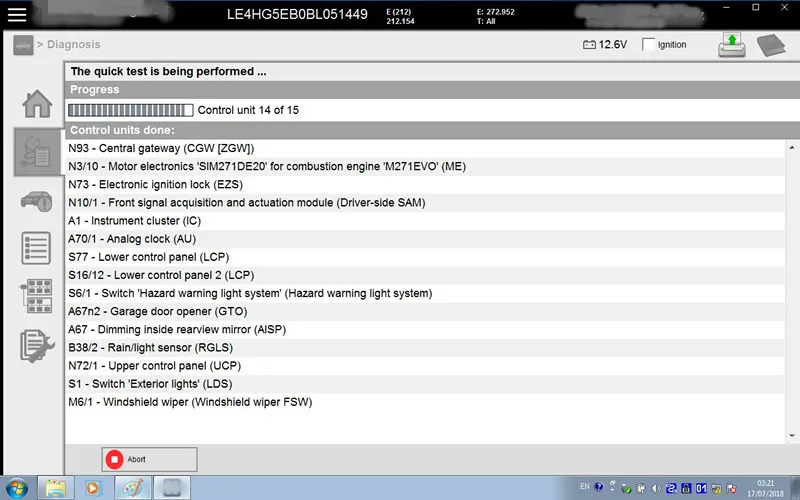Open the Home sidebar icon
The width and height of the screenshot is (800, 500).
(x=37, y=104)
